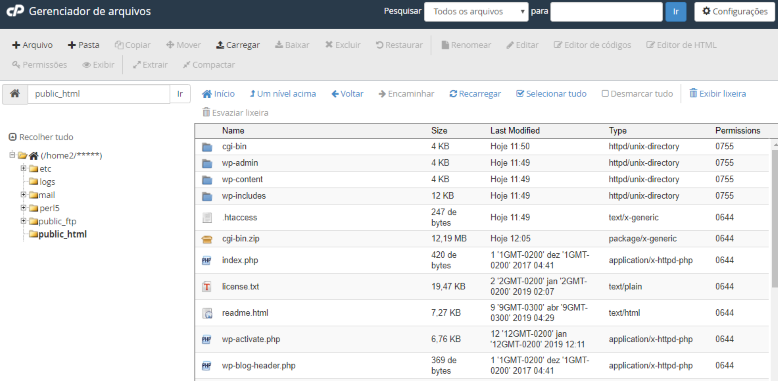This screenshot has width=778, height=381.
Task: Select public_html in folder tree
Action: [58, 234]
